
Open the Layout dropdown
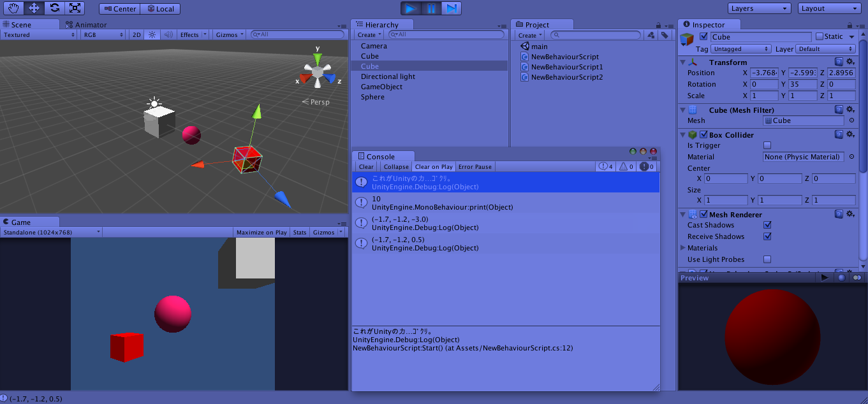click(829, 8)
